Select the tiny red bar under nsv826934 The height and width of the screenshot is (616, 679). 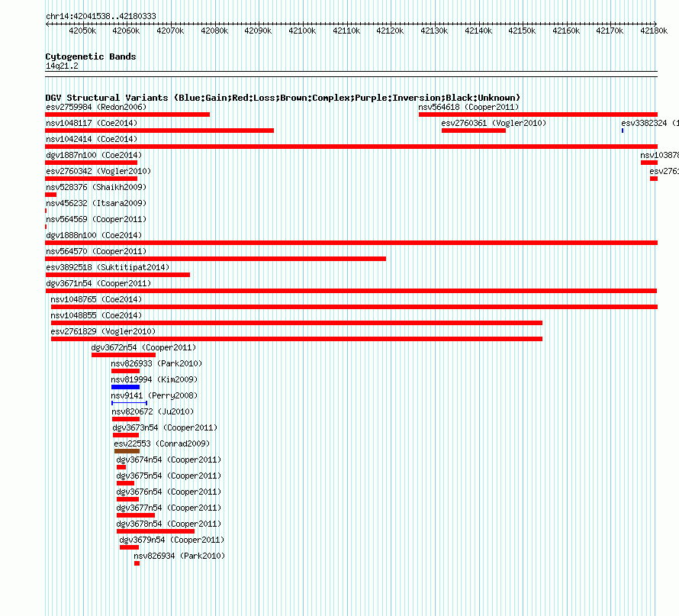coord(137,563)
